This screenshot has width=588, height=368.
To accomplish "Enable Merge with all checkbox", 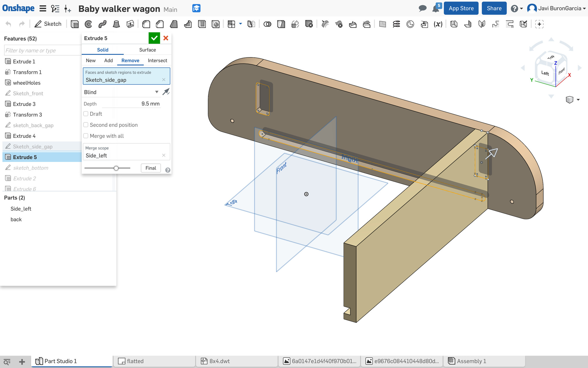I will 86,136.
